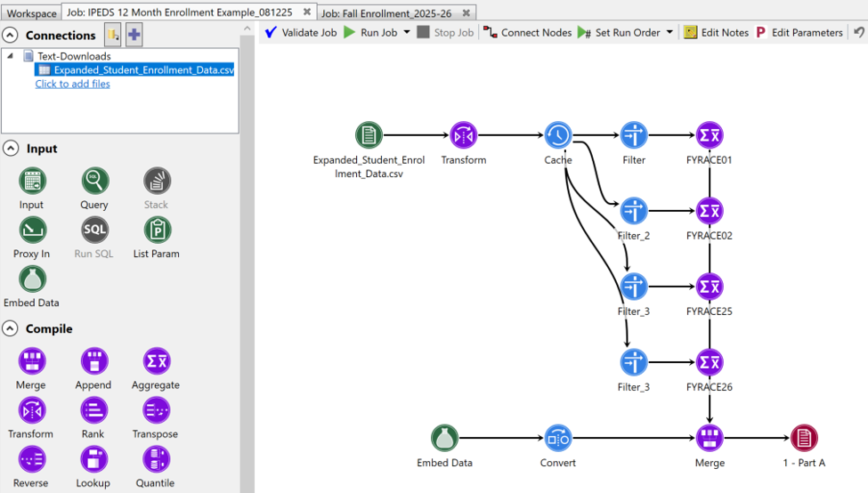Viewport: 868px width, 493px height.
Task: Click the Filter_3 node feeding FYRACE26
Action: (634, 362)
